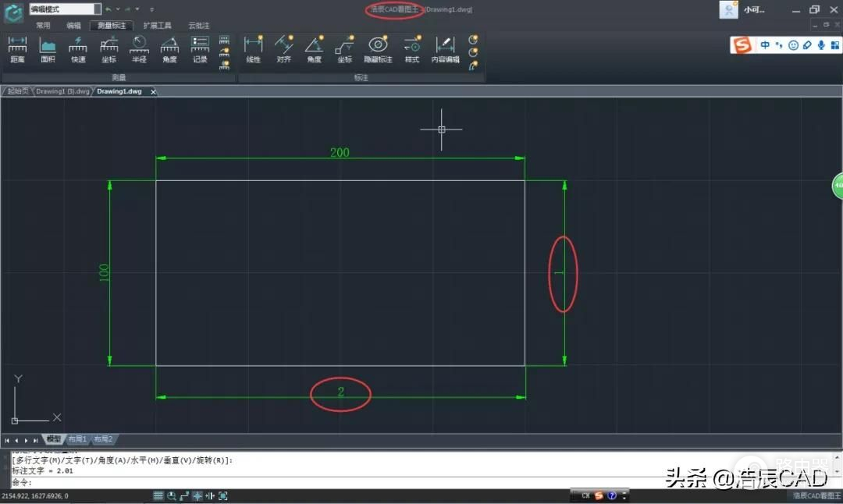The width and height of the screenshot is (843, 504).
Task: Click the 小可 user account avatar
Action: pos(729,9)
